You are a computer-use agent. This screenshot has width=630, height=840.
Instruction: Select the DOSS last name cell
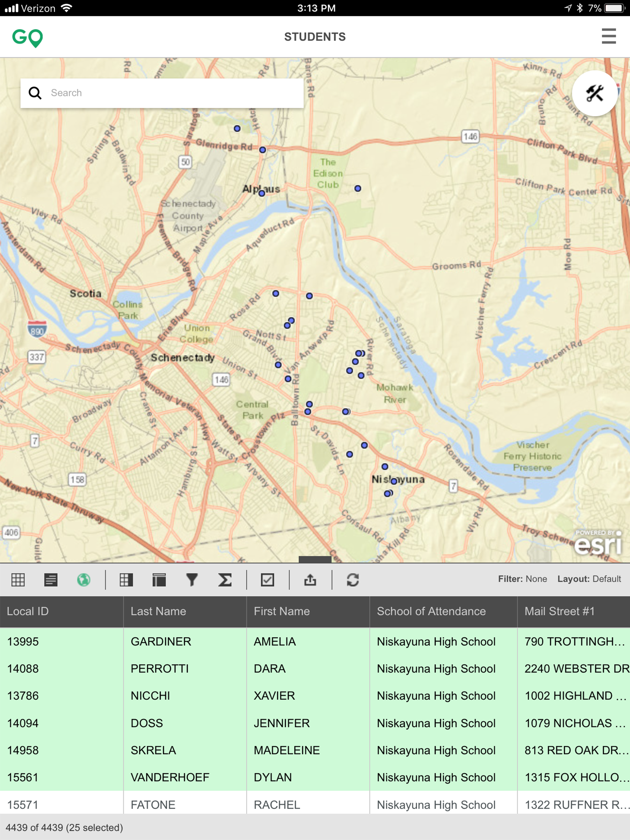coord(185,723)
